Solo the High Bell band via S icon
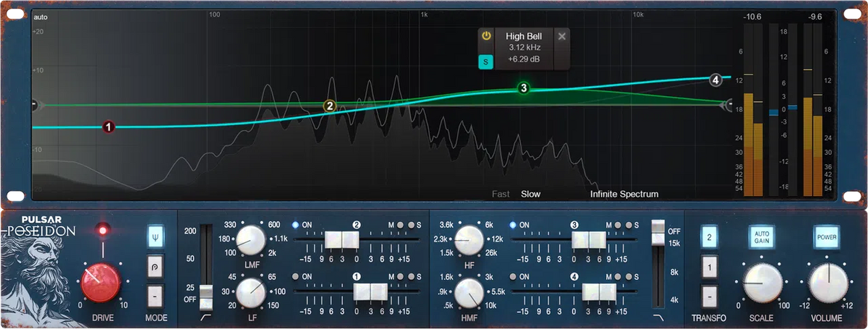The height and width of the screenshot is (329, 868). click(x=486, y=62)
